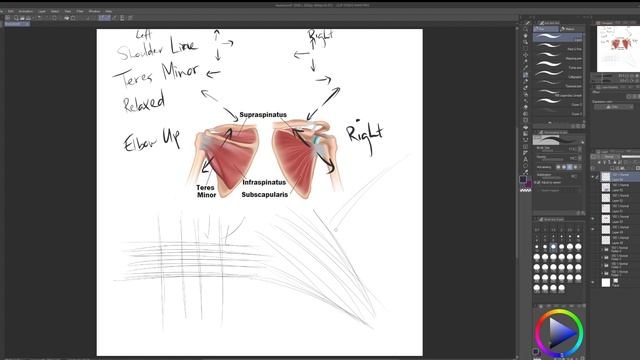
Task: Click Navigator canvas preview thumbnail
Action: click(x=618, y=49)
